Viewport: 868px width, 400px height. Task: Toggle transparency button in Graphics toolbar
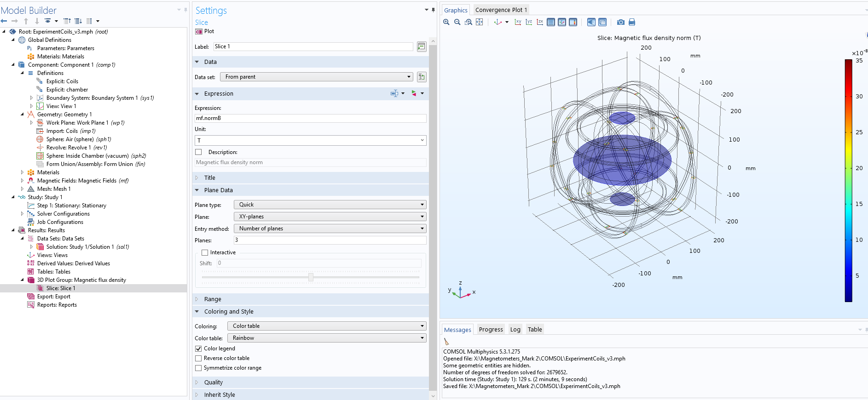(x=602, y=22)
